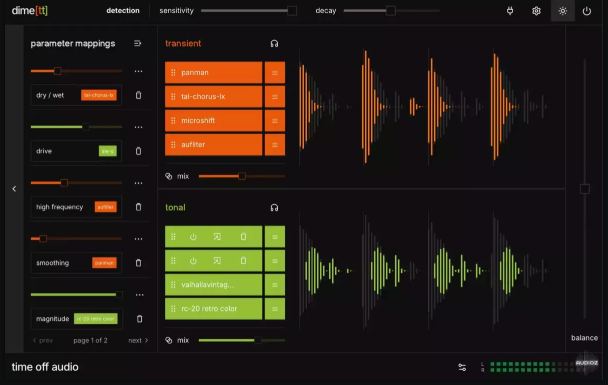The height and width of the screenshot is (385, 608).
Task: Delete the dry / wet mapping
Action: (138, 95)
